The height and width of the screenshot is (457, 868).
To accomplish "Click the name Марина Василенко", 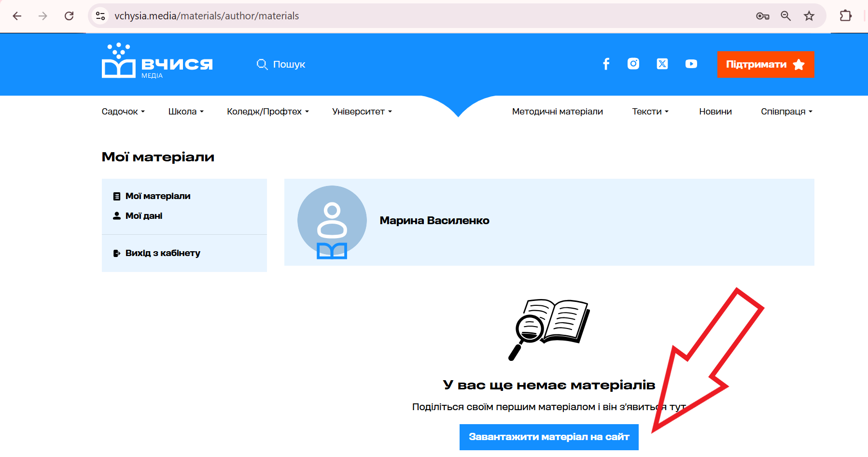I will point(434,221).
